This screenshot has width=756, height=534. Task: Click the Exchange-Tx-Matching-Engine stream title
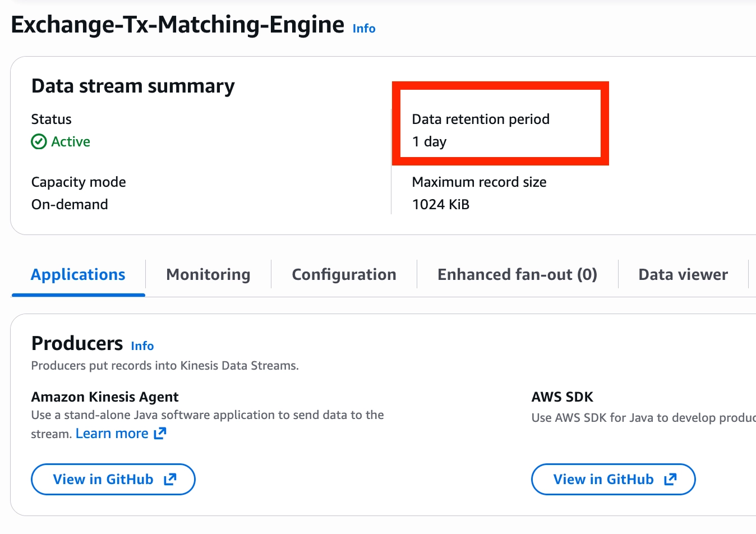177,25
